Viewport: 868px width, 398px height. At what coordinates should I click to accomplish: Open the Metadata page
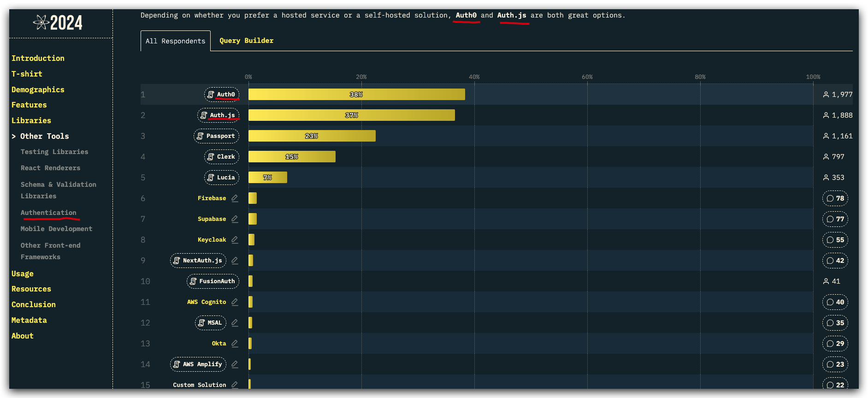coord(29,320)
